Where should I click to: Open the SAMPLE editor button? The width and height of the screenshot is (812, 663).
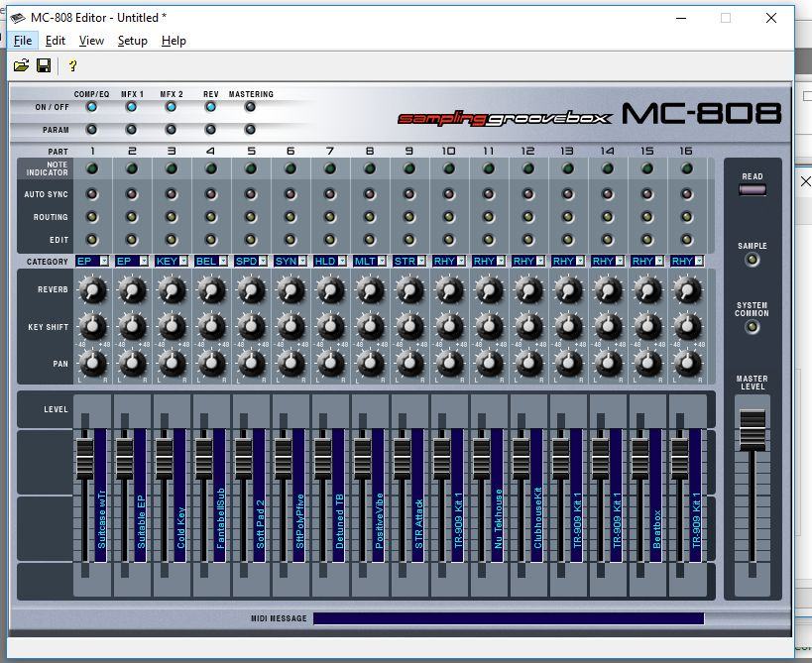tap(752, 260)
